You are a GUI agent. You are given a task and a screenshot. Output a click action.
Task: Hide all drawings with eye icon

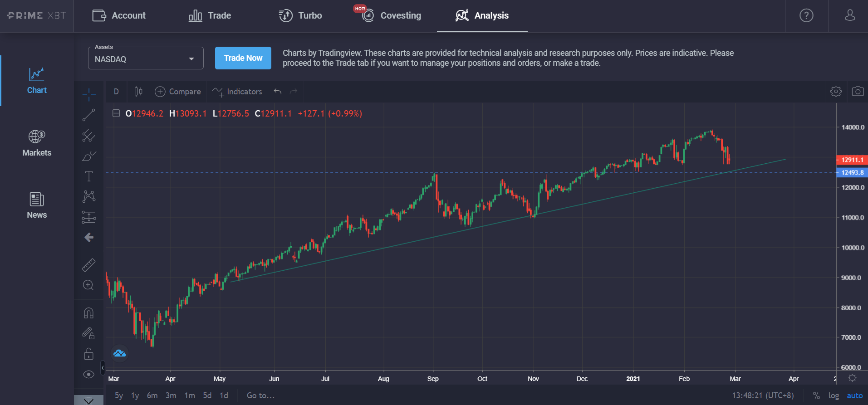(89, 374)
